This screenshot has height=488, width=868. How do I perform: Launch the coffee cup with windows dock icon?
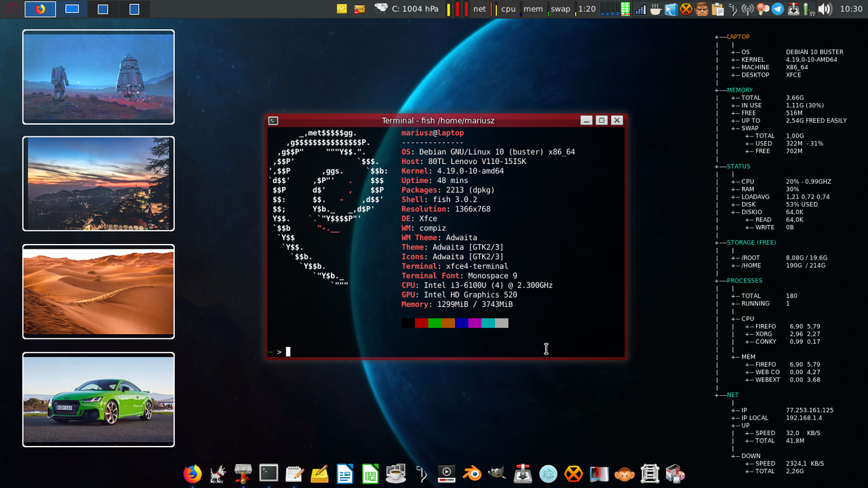point(396,473)
